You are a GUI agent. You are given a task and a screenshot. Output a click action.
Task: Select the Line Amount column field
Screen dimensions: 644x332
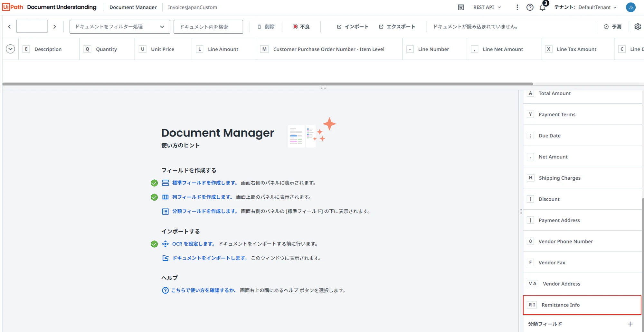[224, 49]
